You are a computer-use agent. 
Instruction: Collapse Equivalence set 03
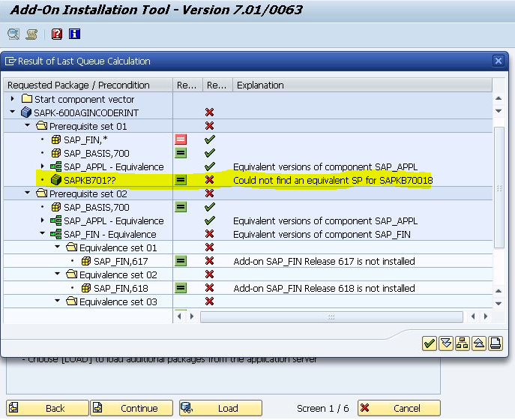click(58, 301)
